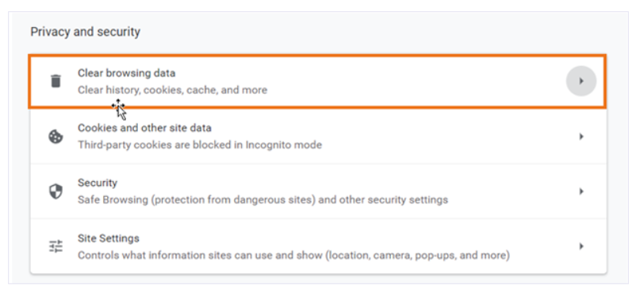Image resolution: width=644 pixels, height=293 pixels.
Task: Click the Privacy and security heading
Action: (86, 32)
